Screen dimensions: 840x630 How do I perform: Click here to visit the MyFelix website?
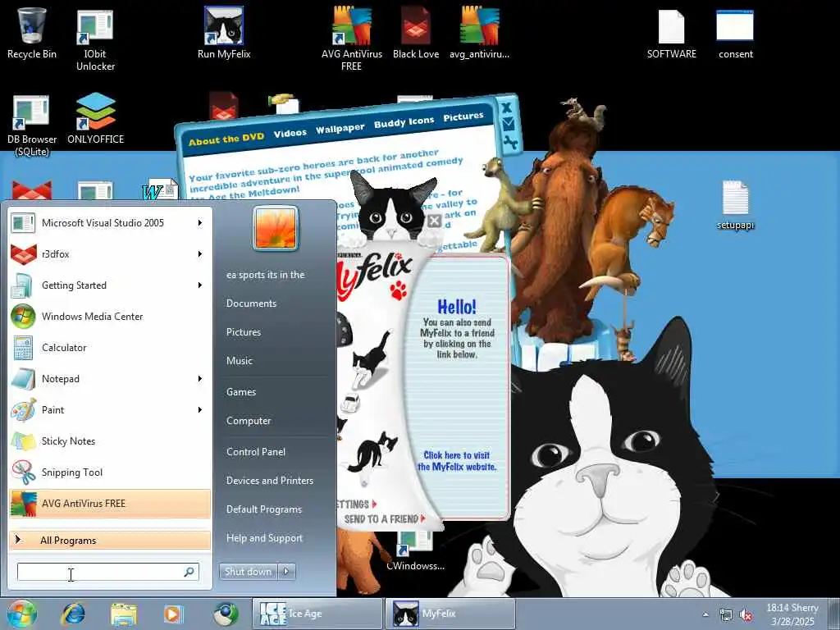[457, 461]
